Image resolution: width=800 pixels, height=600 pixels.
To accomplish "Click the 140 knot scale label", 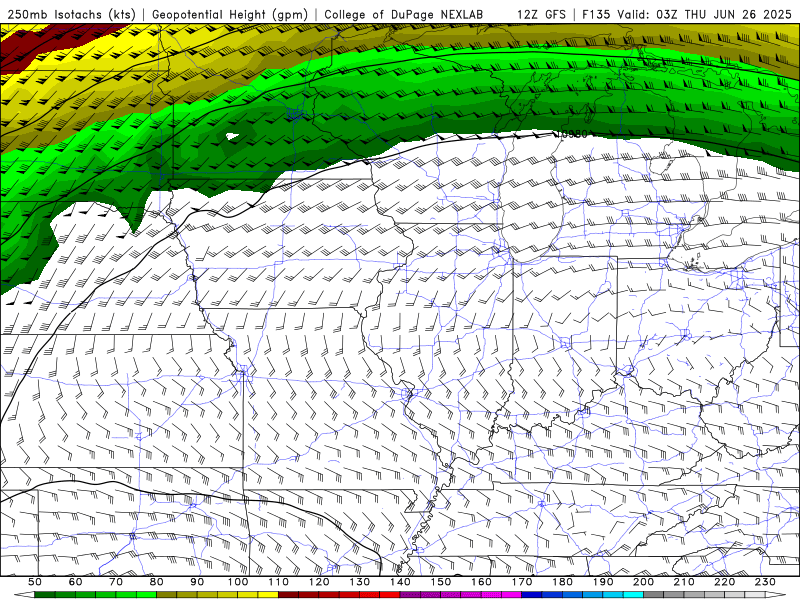I will [x=400, y=582].
